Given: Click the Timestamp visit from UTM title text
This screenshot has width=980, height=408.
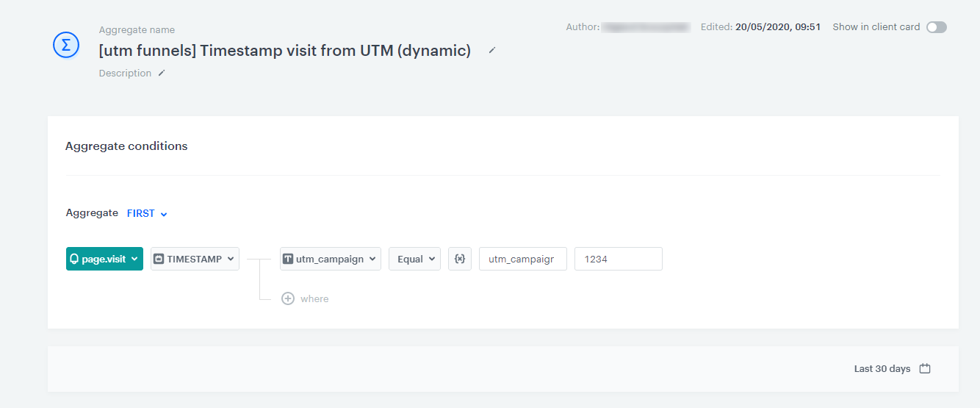Looking at the screenshot, I should [x=284, y=51].
